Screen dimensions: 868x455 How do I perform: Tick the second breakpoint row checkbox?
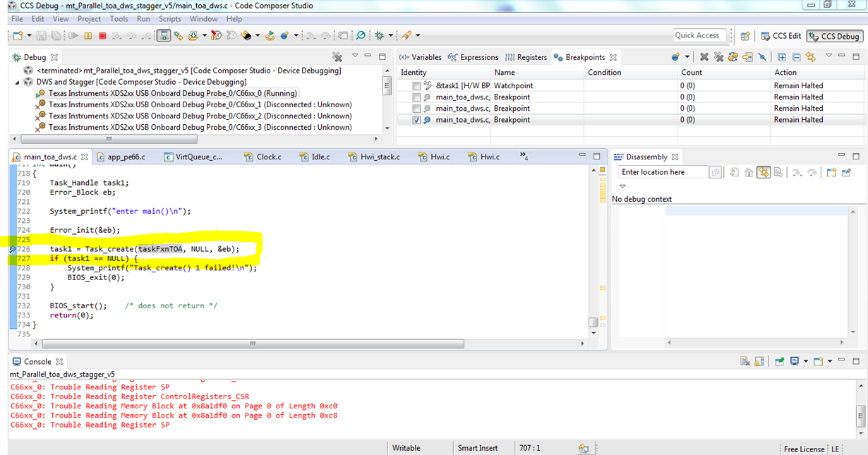pyautogui.click(x=416, y=97)
